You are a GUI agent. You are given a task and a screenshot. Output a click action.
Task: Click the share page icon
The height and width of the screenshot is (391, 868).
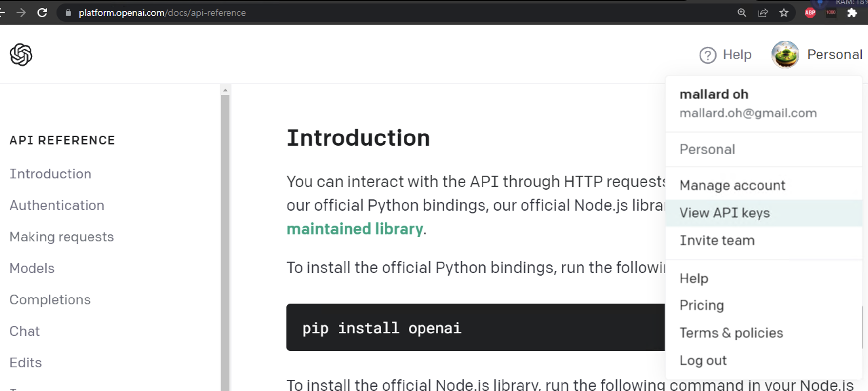[763, 13]
